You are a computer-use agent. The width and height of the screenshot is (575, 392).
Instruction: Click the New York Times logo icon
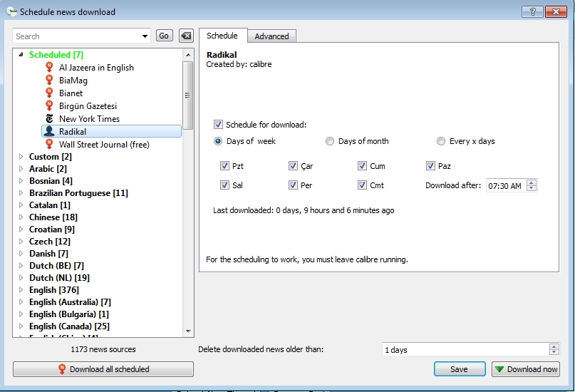[49, 119]
